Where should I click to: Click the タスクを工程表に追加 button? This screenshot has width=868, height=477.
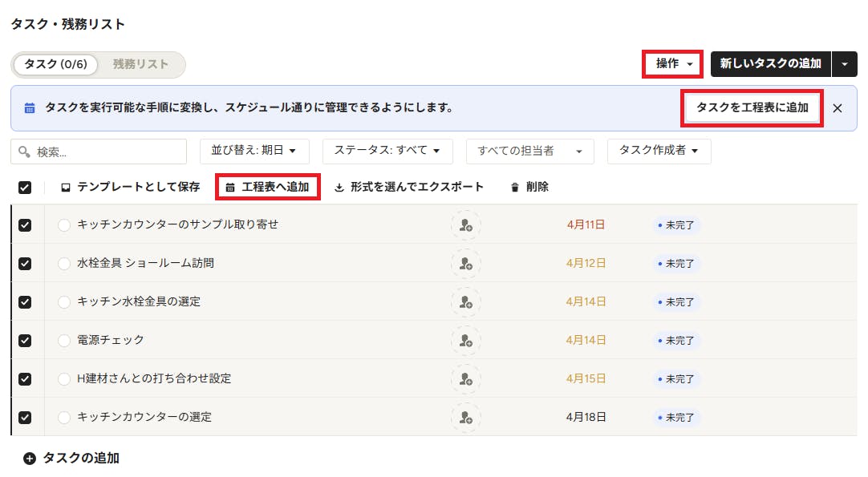[752, 108]
